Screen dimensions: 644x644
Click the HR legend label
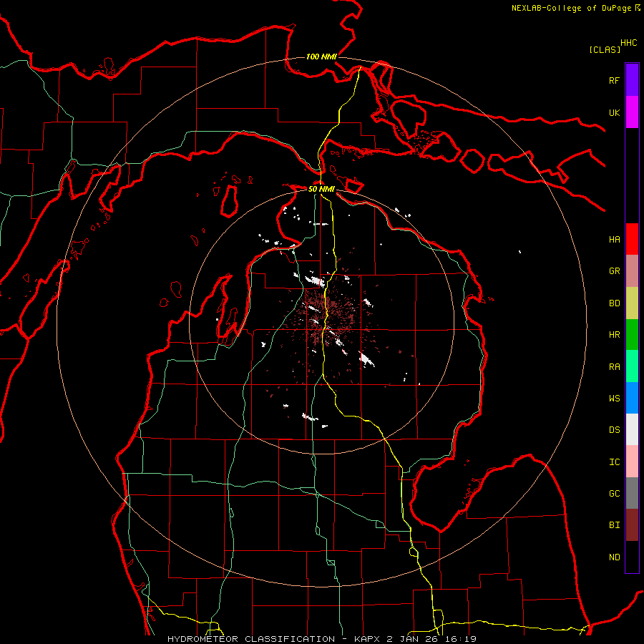click(614, 335)
